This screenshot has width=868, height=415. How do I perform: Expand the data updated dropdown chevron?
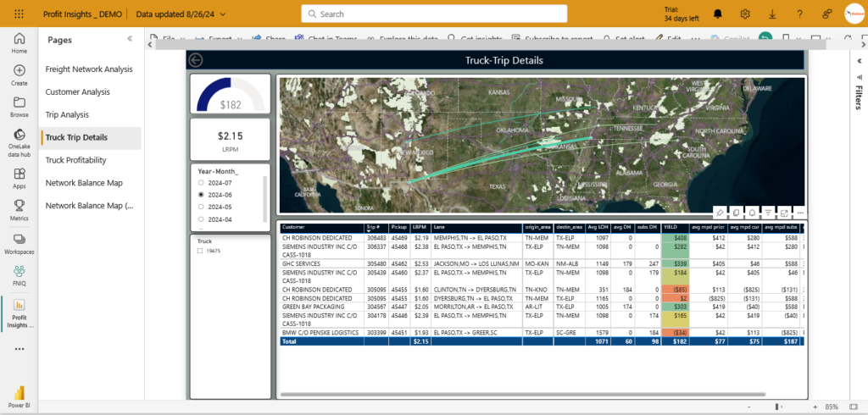coord(223,14)
